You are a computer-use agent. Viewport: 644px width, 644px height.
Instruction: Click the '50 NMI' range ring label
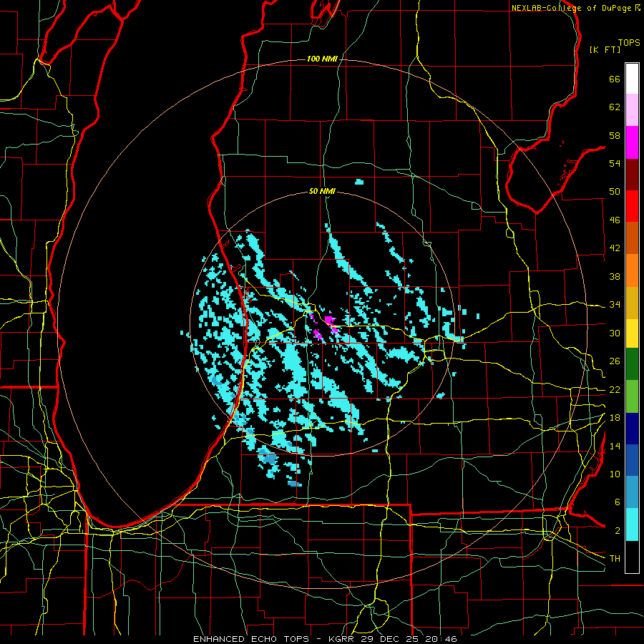[x=322, y=191]
